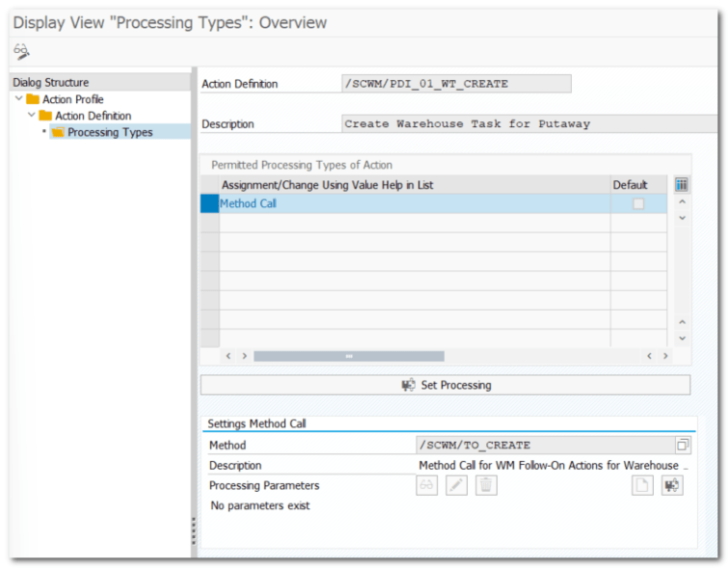
Task: Select the empty second row selector
Action: coord(210,223)
